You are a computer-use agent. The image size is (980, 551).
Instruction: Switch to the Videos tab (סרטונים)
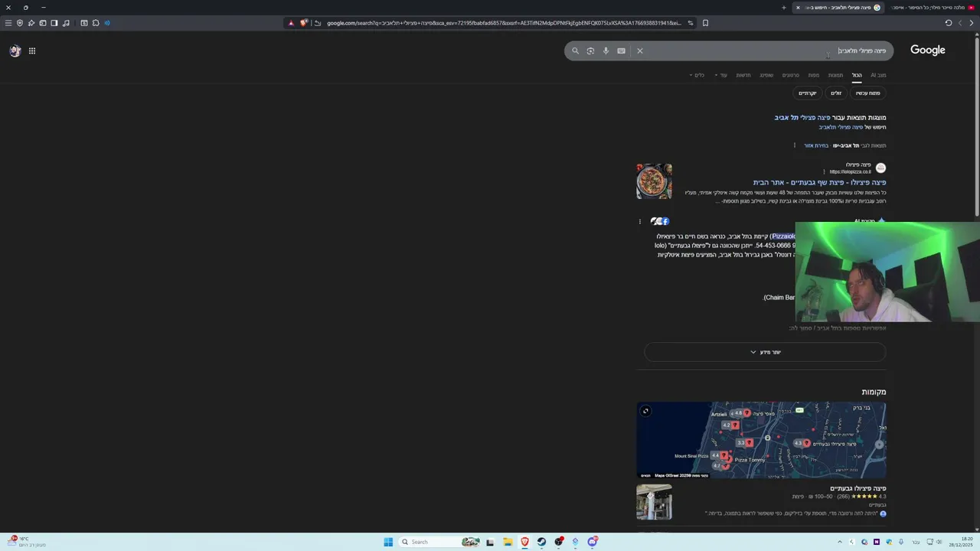pos(790,75)
